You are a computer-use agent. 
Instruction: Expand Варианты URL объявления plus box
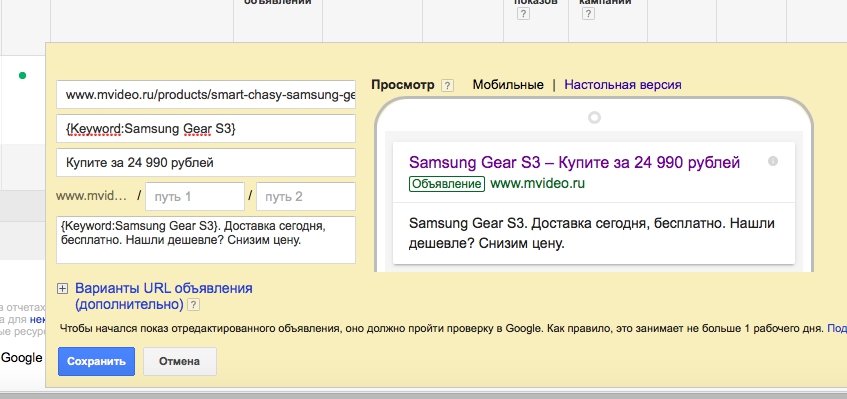tap(63, 289)
